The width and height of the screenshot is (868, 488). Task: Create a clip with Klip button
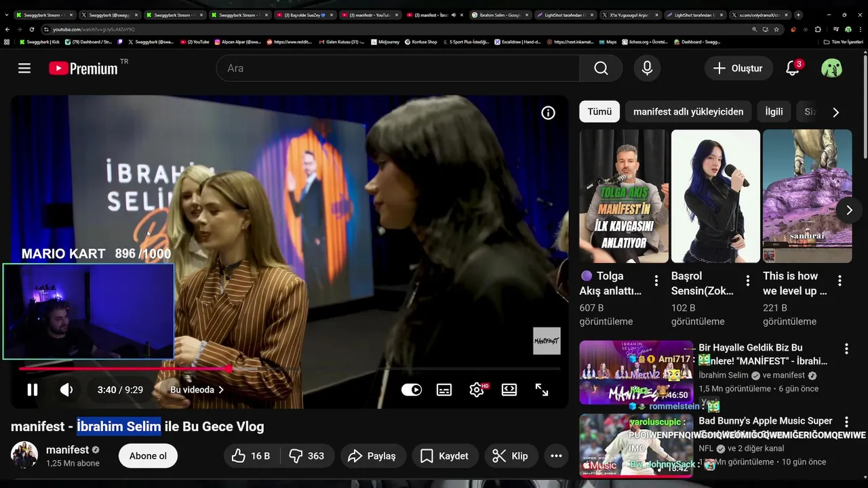pos(510,456)
